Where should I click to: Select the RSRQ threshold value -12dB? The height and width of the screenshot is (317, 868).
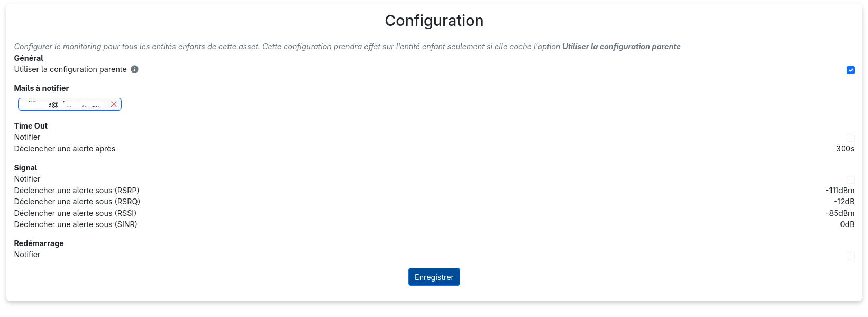pos(844,202)
